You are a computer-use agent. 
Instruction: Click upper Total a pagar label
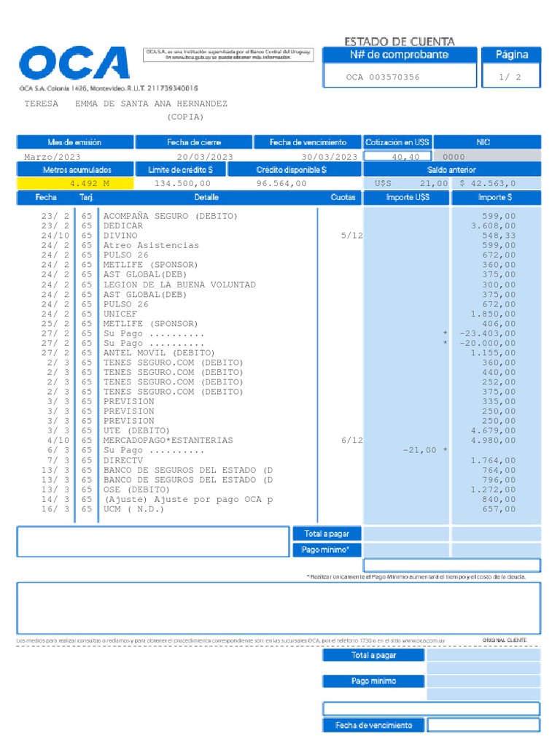[x=327, y=533]
